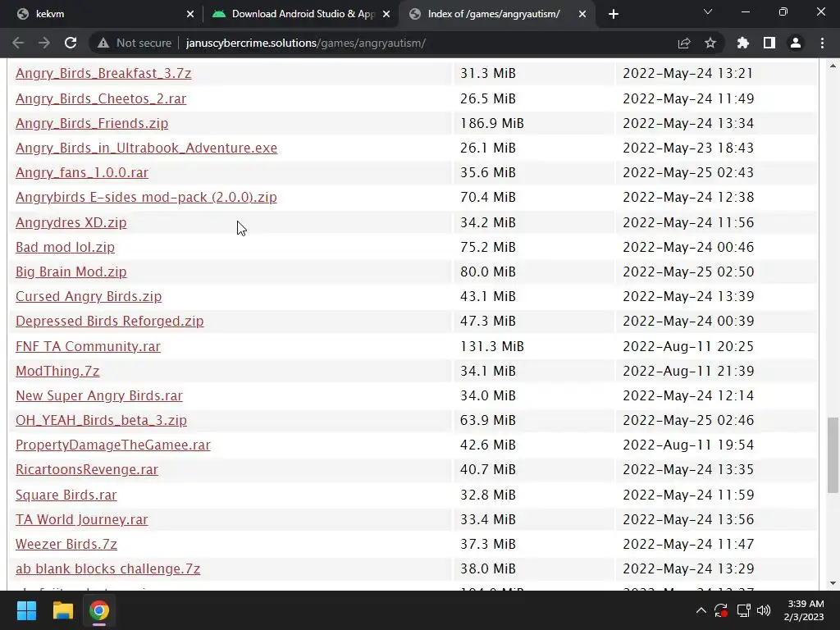Download Angry_Birds_in_Ultrabook_Adventure.exe
The image size is (840, 630).
pos(146,148)
